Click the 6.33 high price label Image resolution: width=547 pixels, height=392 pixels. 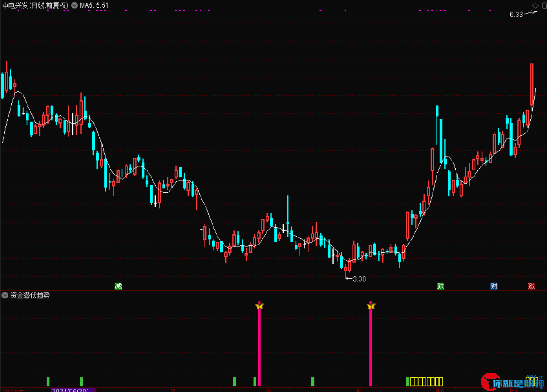(516, 15)
